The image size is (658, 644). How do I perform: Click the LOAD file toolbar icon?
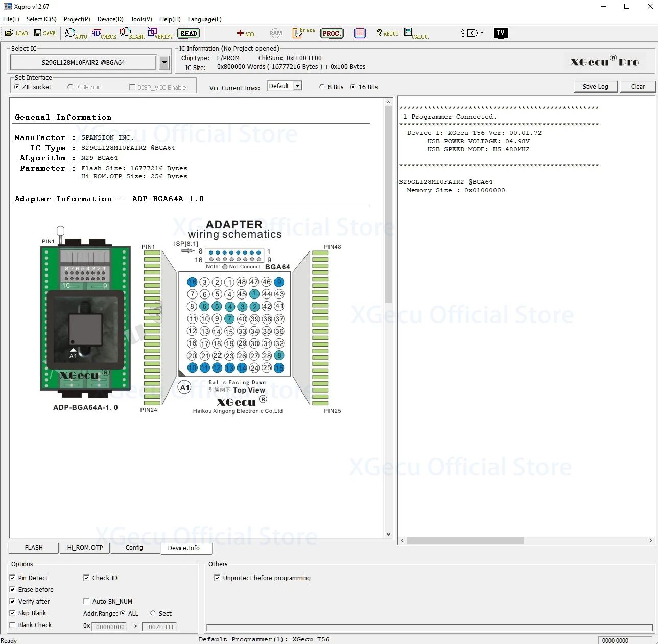[x=16, y=33]
